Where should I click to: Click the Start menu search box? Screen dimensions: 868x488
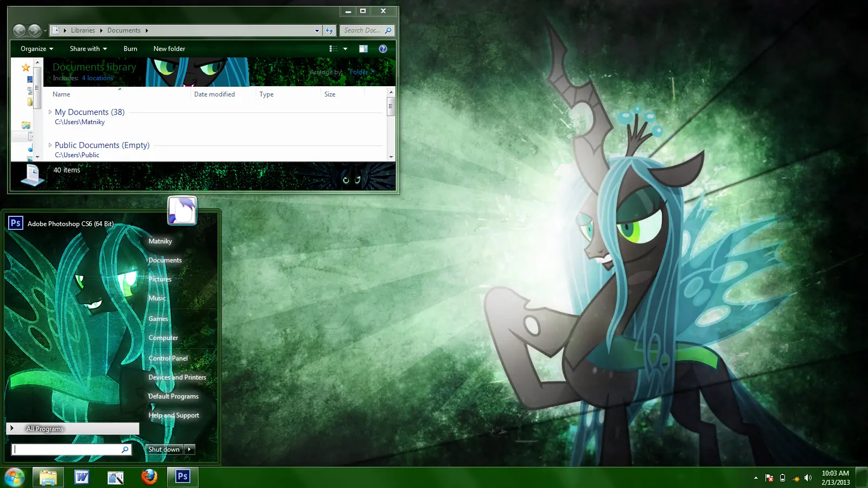point(71,449)
